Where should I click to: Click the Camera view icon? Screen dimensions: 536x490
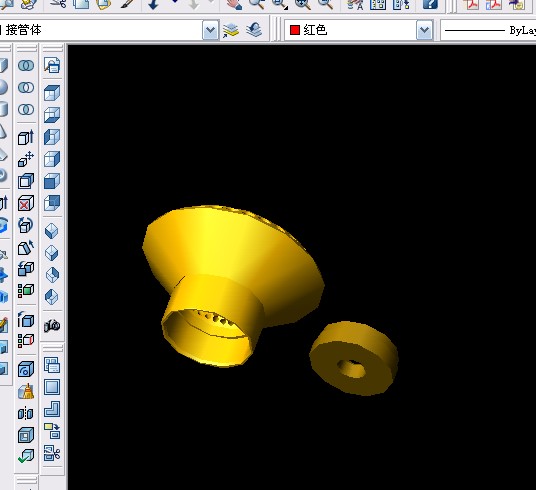pyautogui.click(x=52, y=326)
